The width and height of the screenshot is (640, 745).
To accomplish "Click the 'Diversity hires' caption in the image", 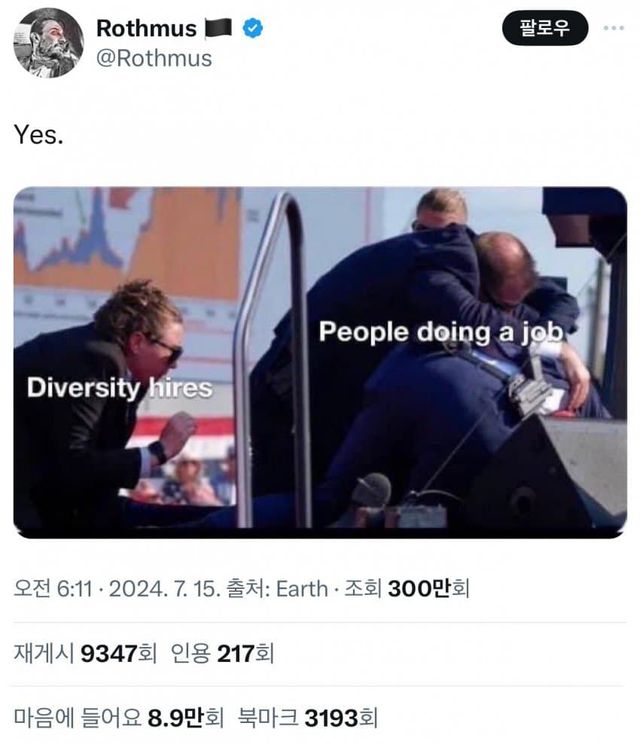I will coord(119,387).
